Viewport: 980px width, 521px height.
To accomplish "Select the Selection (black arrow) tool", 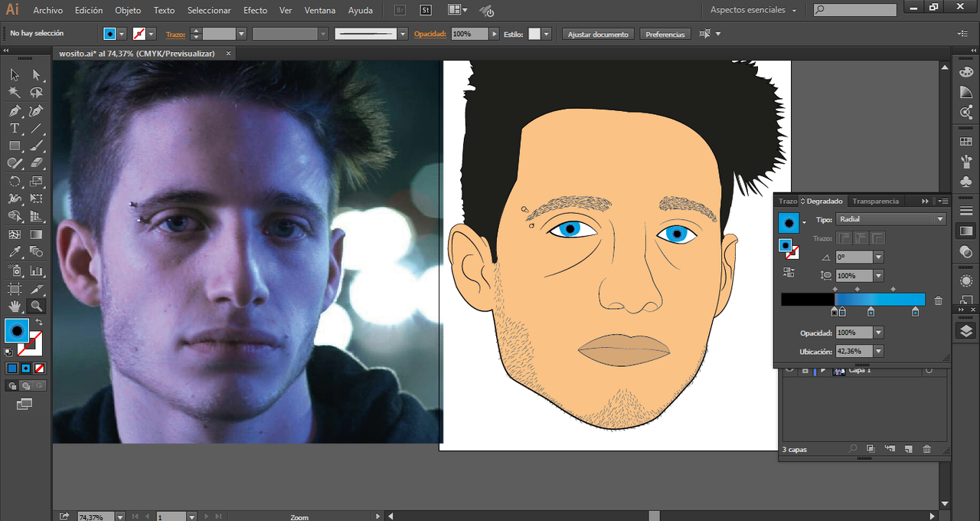I will [x=15, y=75].
